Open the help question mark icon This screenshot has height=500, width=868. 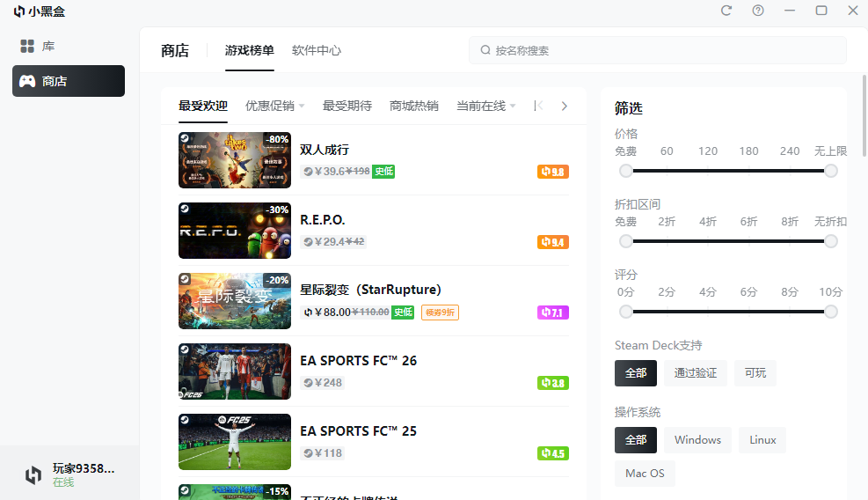(x=758, y=11)
